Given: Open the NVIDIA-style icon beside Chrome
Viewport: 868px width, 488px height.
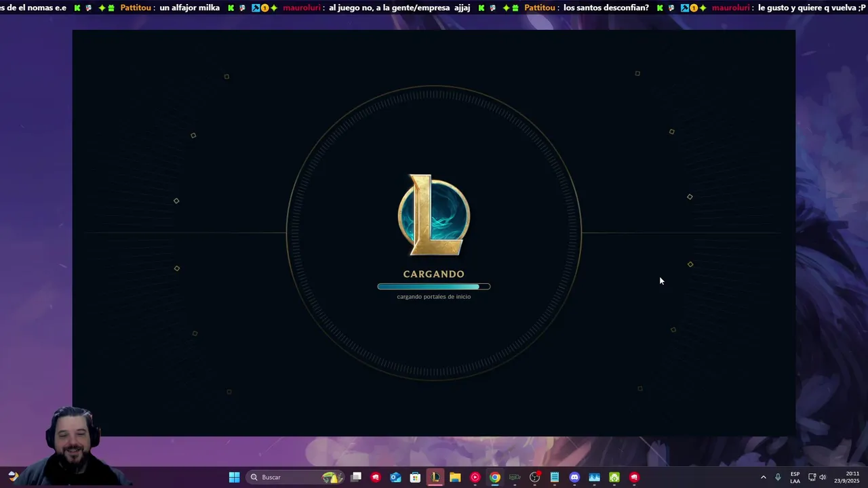Looking at the screenshot, I should [x=515, y=477].
